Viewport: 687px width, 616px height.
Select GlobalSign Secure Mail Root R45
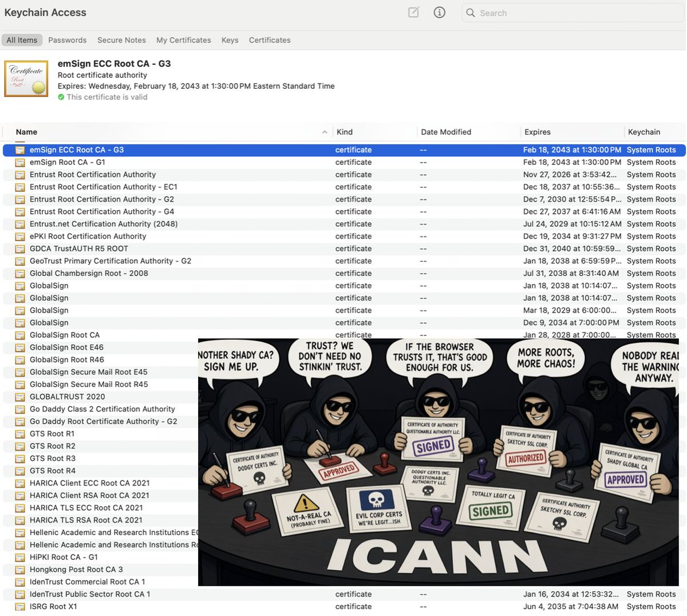89,385
